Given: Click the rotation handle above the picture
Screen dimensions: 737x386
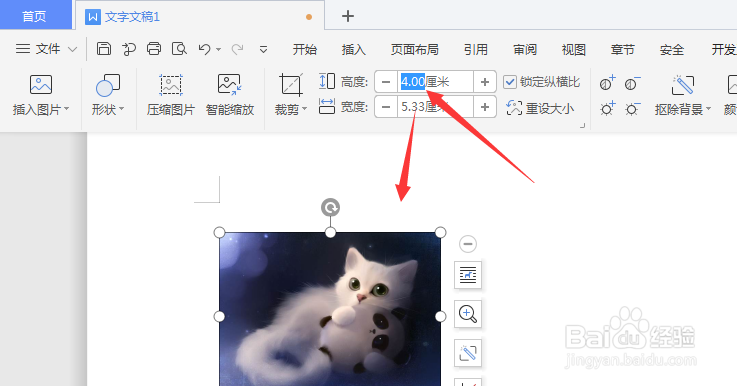Looking at the screenshot, I should click(x=330, y=207).
